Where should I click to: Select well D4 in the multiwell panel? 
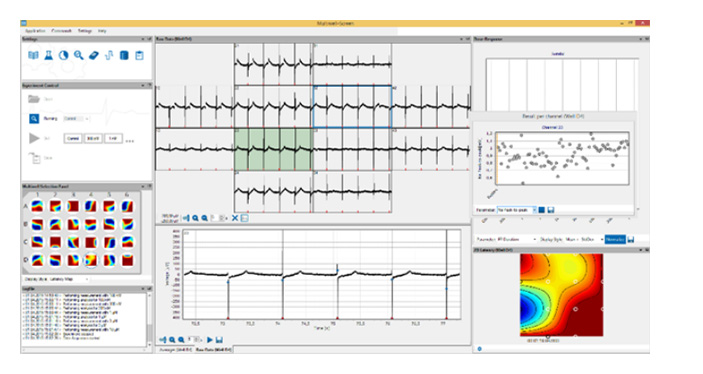[91, 260]
